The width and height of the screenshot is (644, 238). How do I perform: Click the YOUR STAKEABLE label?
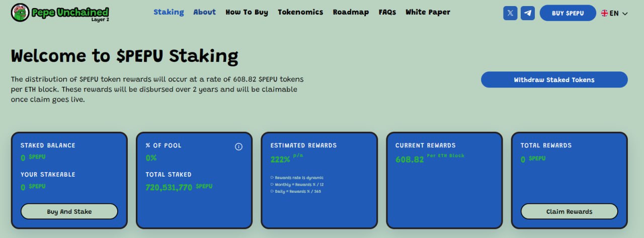click(x=48, y=175)
